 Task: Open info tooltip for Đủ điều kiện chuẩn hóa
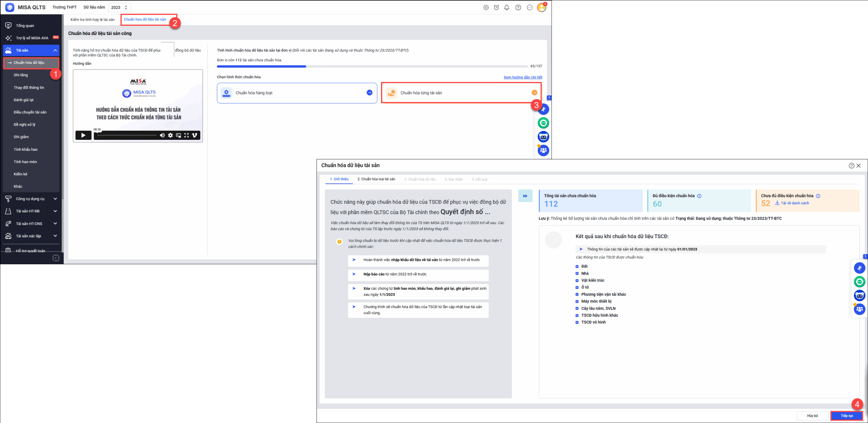[x=699, y=196]
